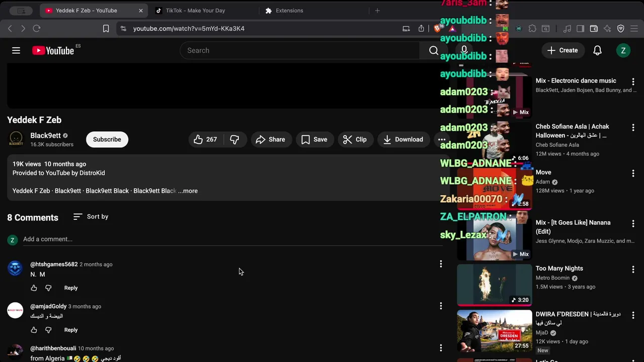Open Brave Playlist music note icon
The width and height of the screenshot is (644, 362).
567,29
